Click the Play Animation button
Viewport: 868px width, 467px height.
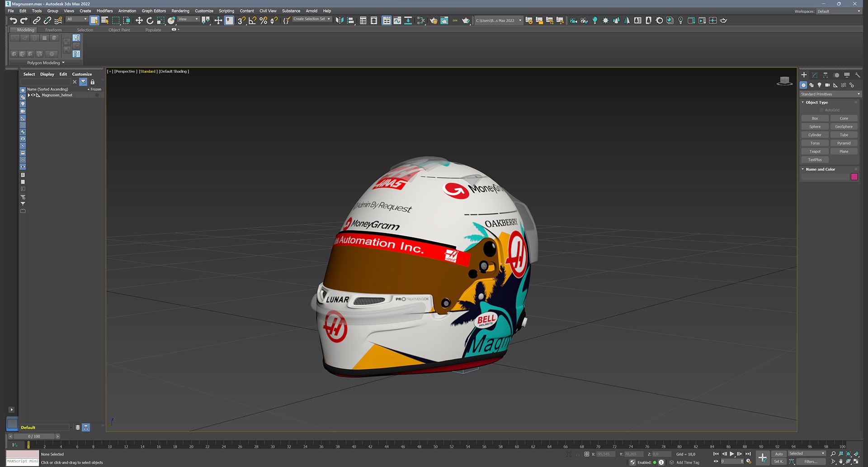(x=732, y=454)
